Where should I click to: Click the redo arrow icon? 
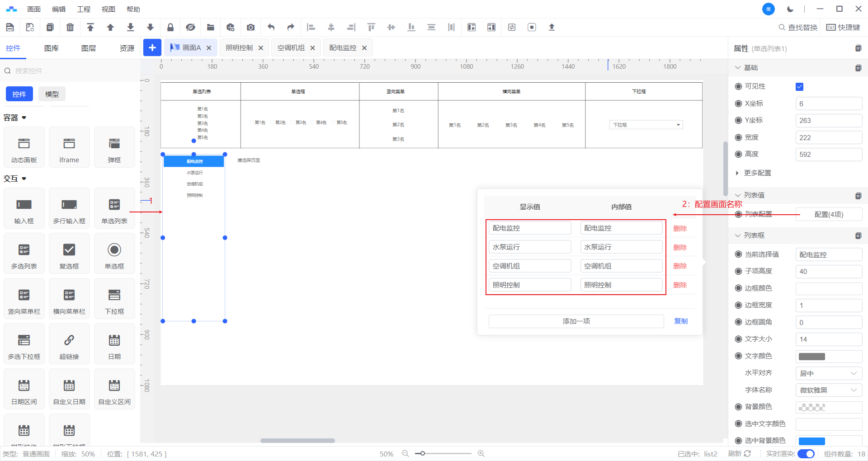(x=291, y=28)
